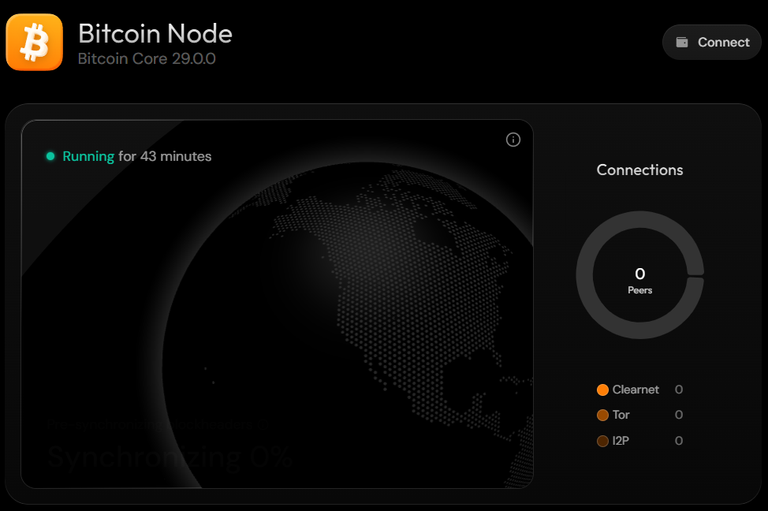Click the green Running status dot
The height and width of the screenshot is (511, 768).
point(50,156)
